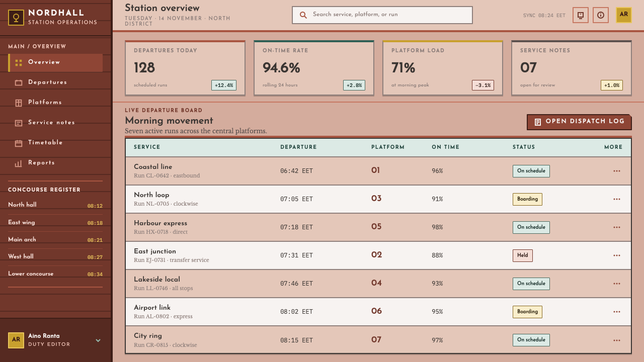The image size is (644, 362).
Task: Open more options for Coastal line
Action: click(617, 171)
